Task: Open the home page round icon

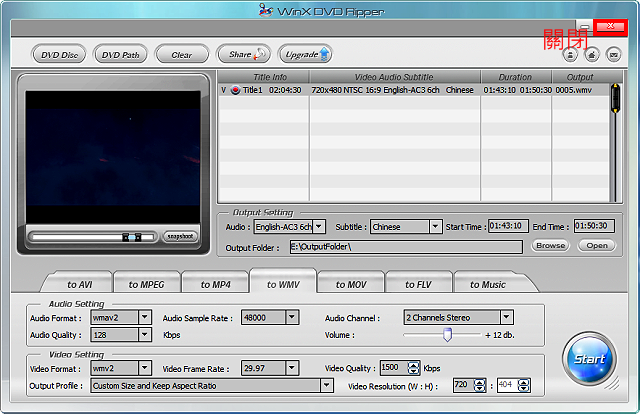Action: point(592,55)
